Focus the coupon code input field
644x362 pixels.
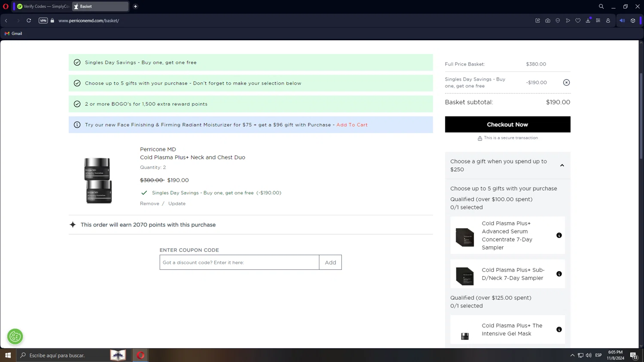pyautogui.click(x=240, y=262)
